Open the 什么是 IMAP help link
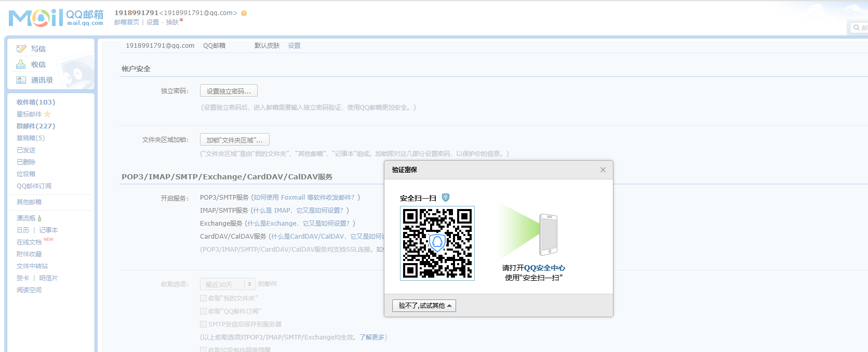This screenshot has height=352, width=868. [299, 211]
